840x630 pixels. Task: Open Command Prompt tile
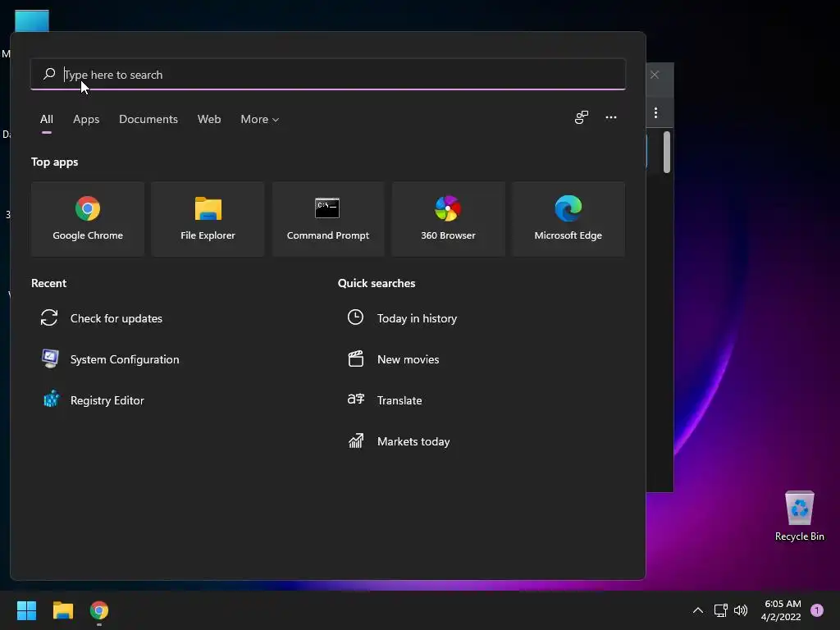328,219
